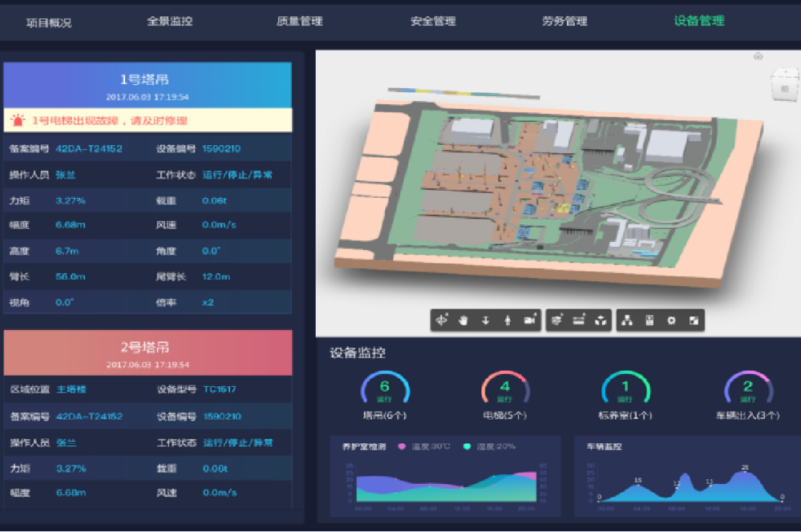Image resolution: width=801 pixels, height=532 pixels.
Task: Click the red alarm siren icon
Action: pos(18,120)
